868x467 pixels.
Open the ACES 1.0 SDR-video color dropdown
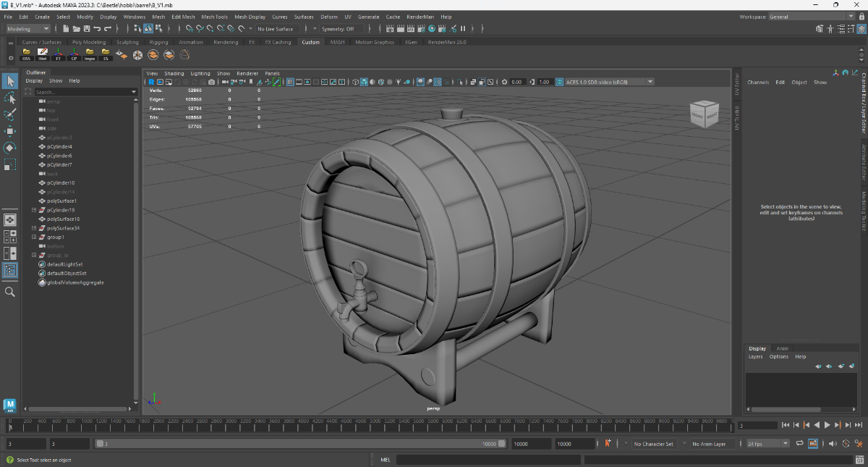point(610,82)
